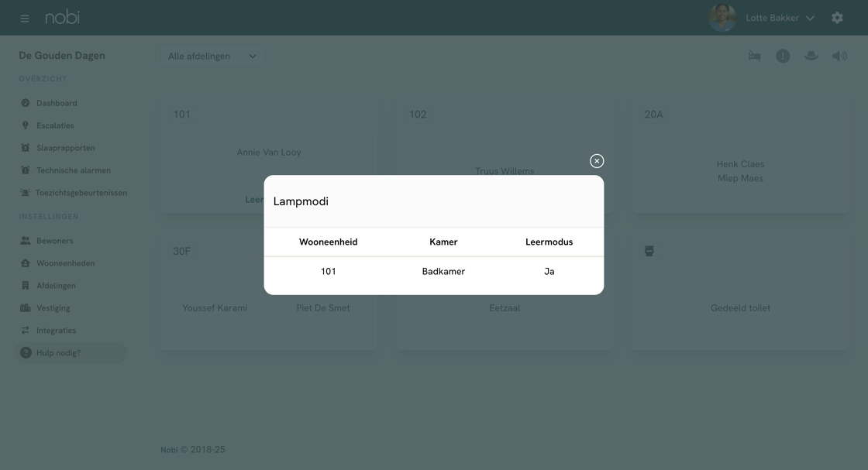This screenshot has width=868, height=470.
Task: Go to Dashboard in sidebar
Action: coord(57,103)
